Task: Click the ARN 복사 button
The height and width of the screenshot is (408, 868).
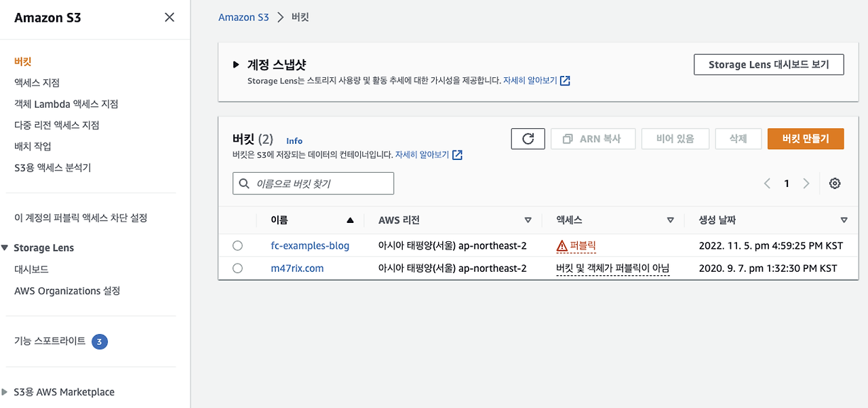Action: [593, 139]
